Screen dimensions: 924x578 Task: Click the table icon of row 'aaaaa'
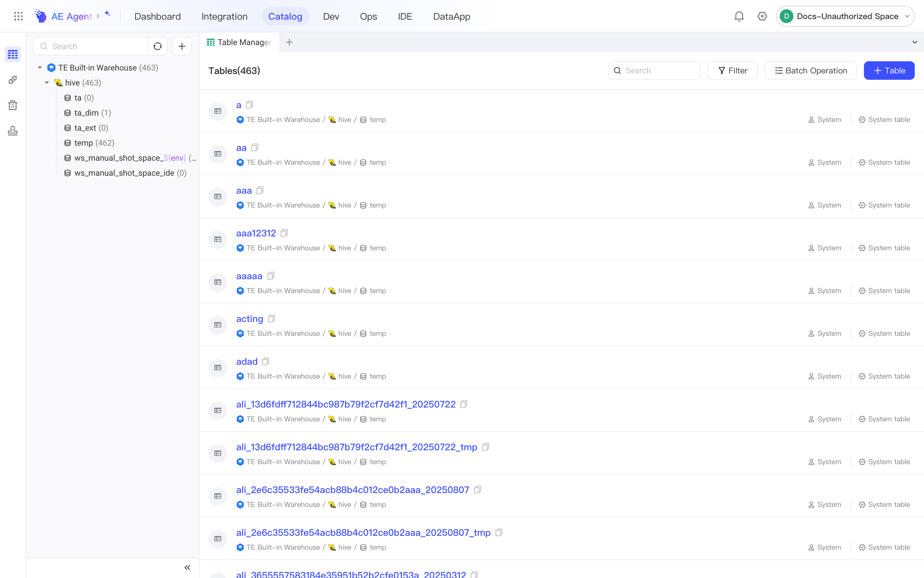218,282
